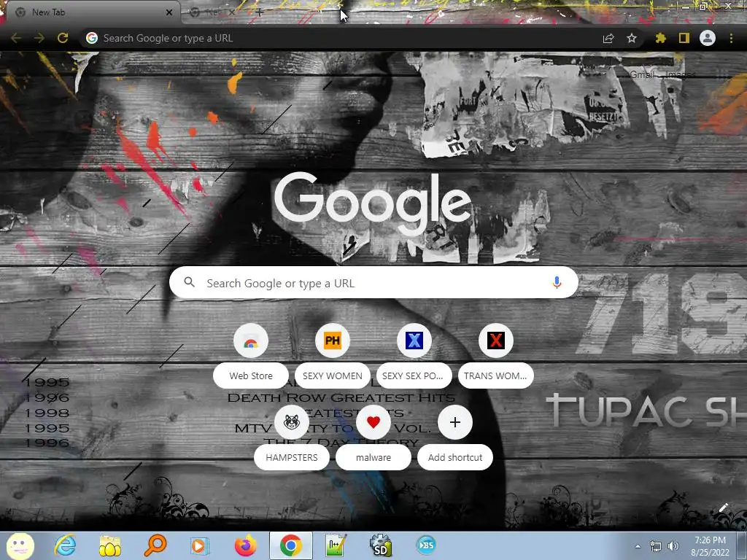
Task: Select the first New Tab tab
Action: click(x=93, y=12)
